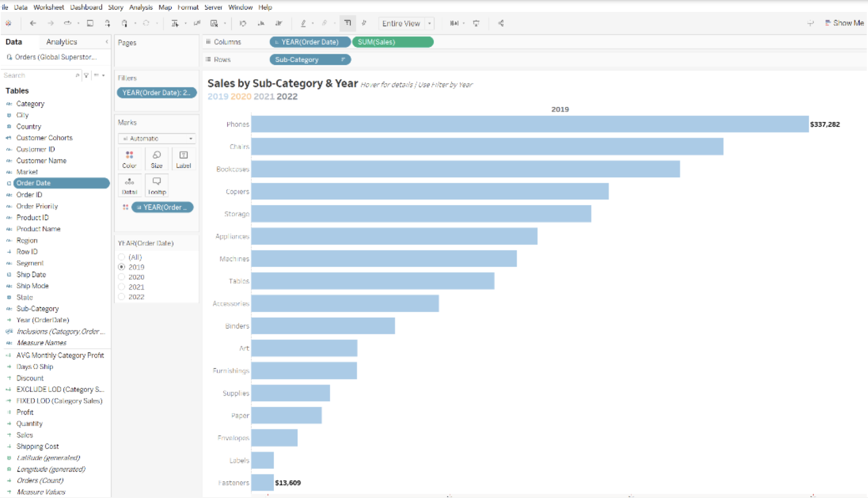Open the Entire View fit dropdown
Viewport: 868px width, 498px height.
(430, 23)
